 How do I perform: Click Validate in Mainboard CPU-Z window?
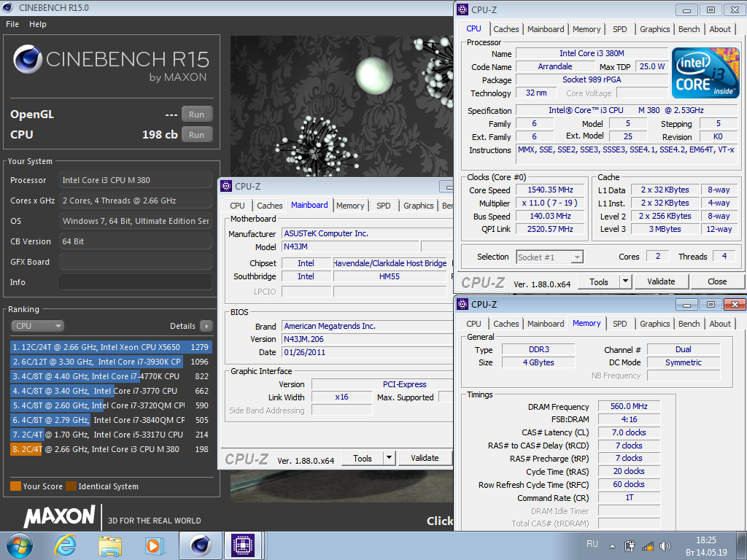click(425, 458)
